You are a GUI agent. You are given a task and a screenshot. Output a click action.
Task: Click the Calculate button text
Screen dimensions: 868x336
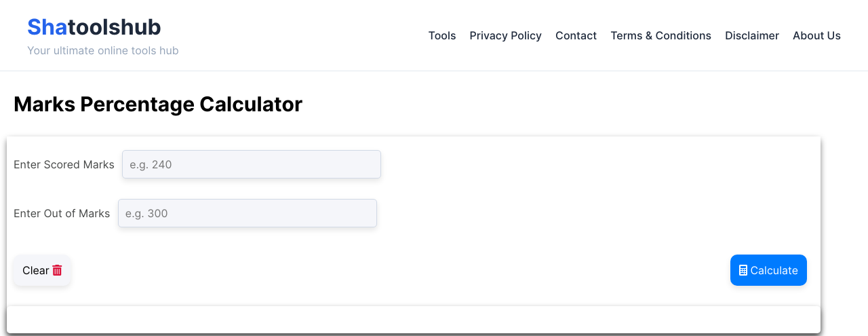774,270
